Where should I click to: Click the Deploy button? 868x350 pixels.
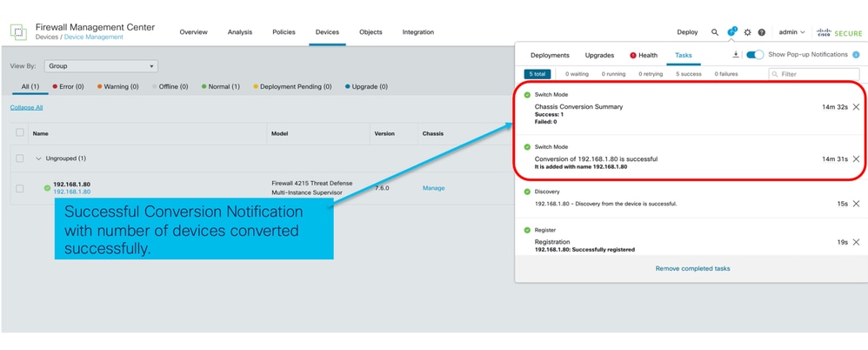pos(688,32)
